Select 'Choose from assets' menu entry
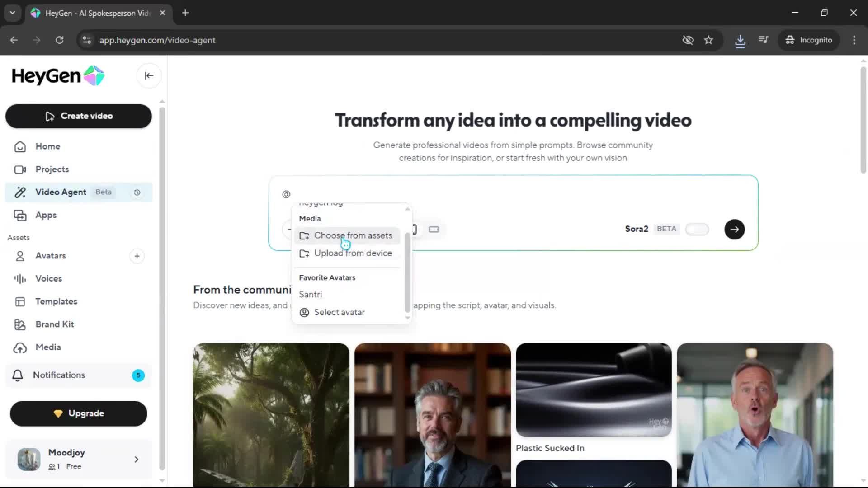 [353, 235]
